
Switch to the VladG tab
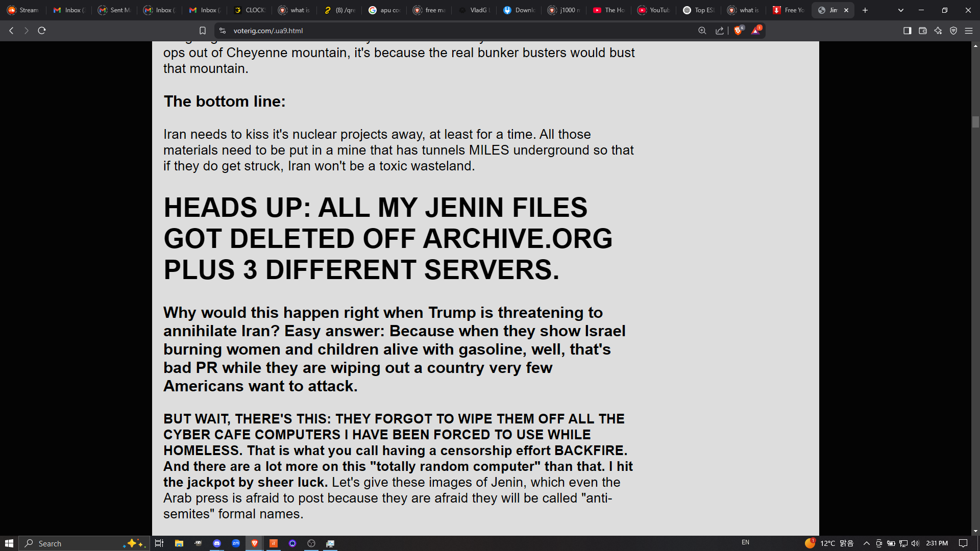click(475, 10)
